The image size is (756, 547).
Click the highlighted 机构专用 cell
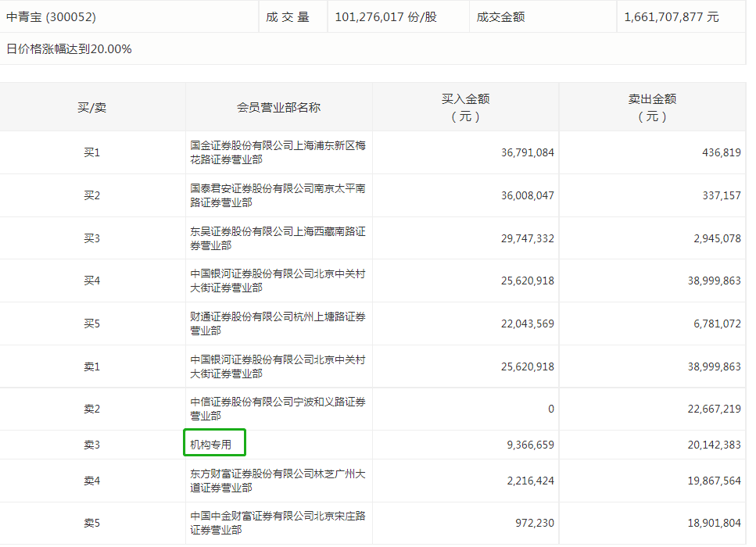pyautogui.click(x=215, y=442)
